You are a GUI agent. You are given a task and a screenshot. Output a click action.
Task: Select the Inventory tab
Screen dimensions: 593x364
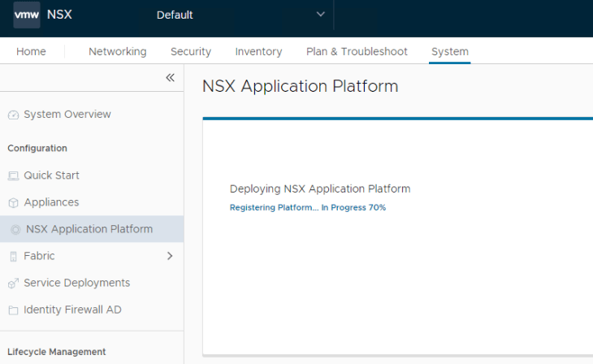pos(258,51)
